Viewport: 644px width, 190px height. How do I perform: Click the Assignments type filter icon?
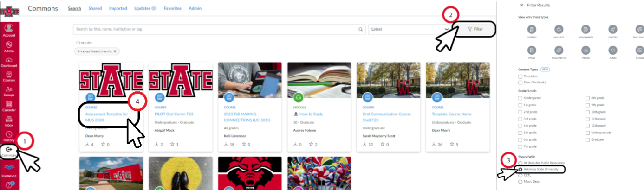(585, 30)
